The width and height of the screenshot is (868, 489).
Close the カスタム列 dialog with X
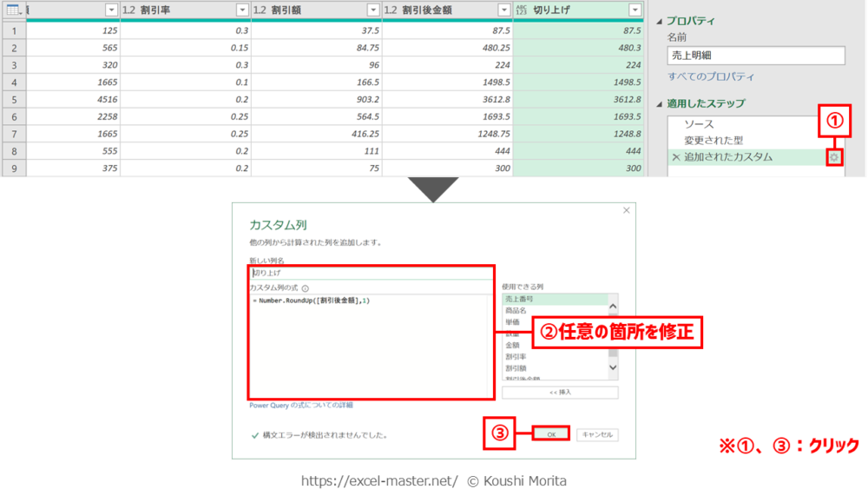click(x=626, y=210)
